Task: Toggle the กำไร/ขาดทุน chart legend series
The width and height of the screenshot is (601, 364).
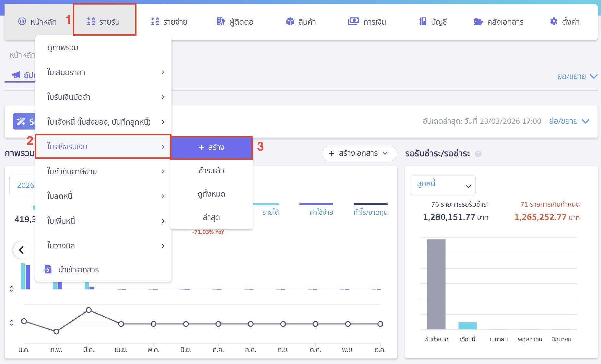Action: coord(370,212)
